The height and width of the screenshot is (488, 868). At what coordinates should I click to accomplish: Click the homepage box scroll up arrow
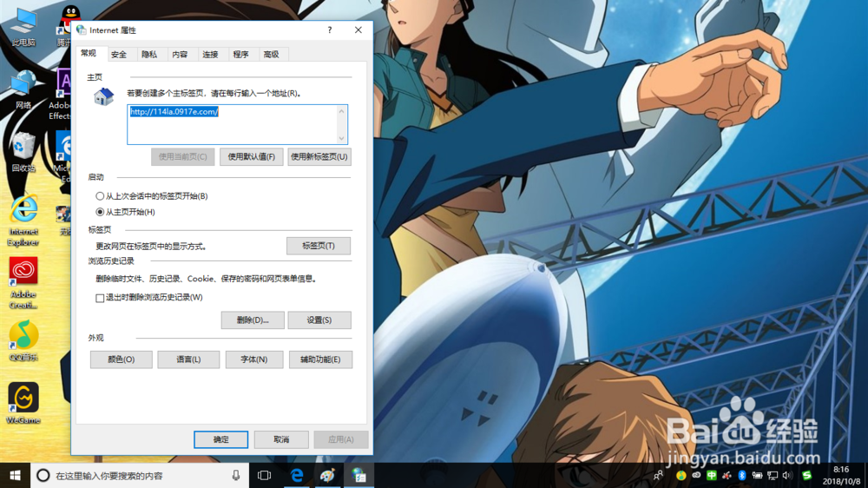click(x=341, y=111)
